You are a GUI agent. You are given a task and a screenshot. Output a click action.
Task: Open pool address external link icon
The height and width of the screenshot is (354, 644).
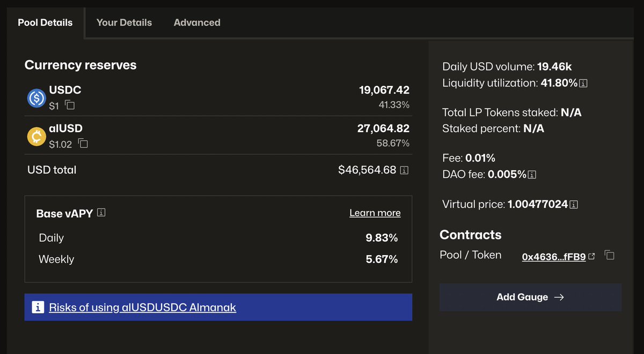pyautogui.click(x=591, y=257)
